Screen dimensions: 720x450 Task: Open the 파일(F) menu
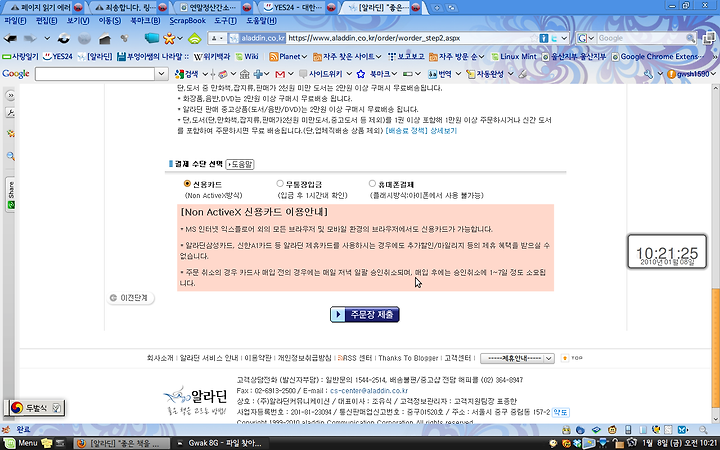point(15,20)
